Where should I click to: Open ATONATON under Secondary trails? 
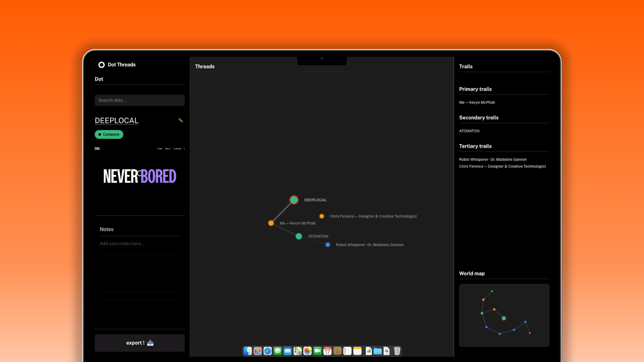(469, 131)
